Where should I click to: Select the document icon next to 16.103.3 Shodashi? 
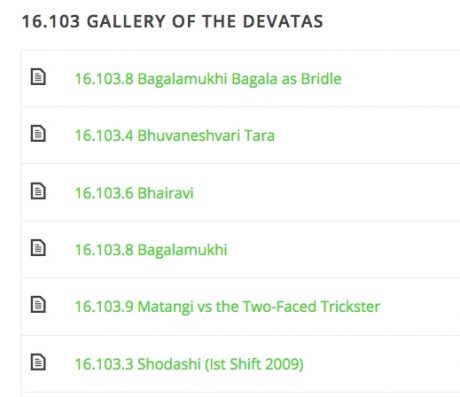[x=38, y=362]
